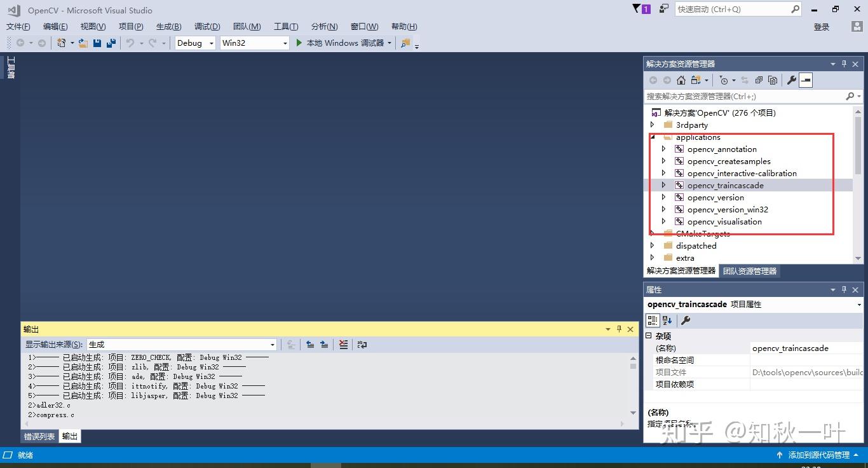Click the Alphabetical sort icon in Properties
Viewport: 868px width, 468px height.
(667, 320)
